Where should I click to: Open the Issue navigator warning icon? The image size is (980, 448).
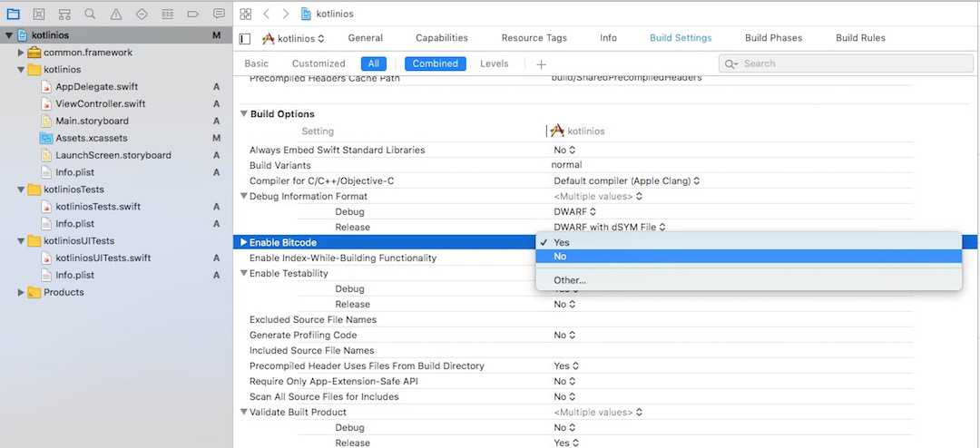pos(115,14)
